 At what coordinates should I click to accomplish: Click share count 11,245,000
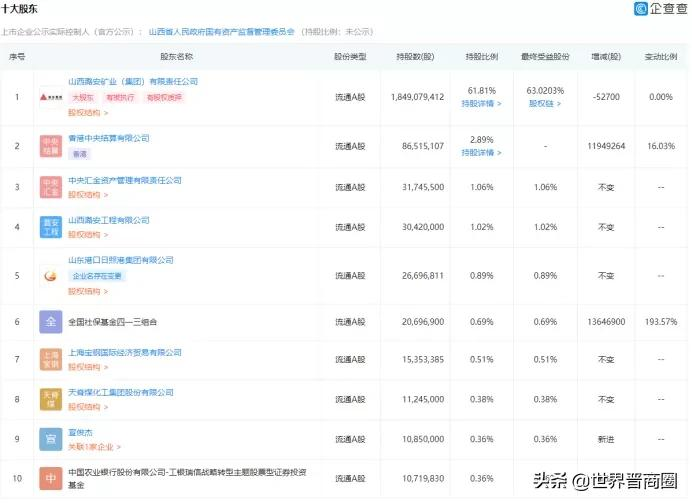[423, 399]
